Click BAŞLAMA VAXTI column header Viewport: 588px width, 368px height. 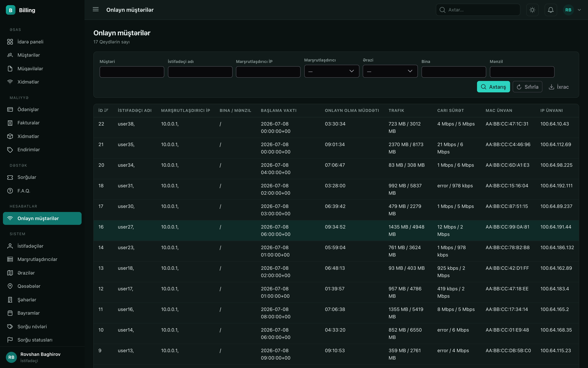(x=279, y=111)
